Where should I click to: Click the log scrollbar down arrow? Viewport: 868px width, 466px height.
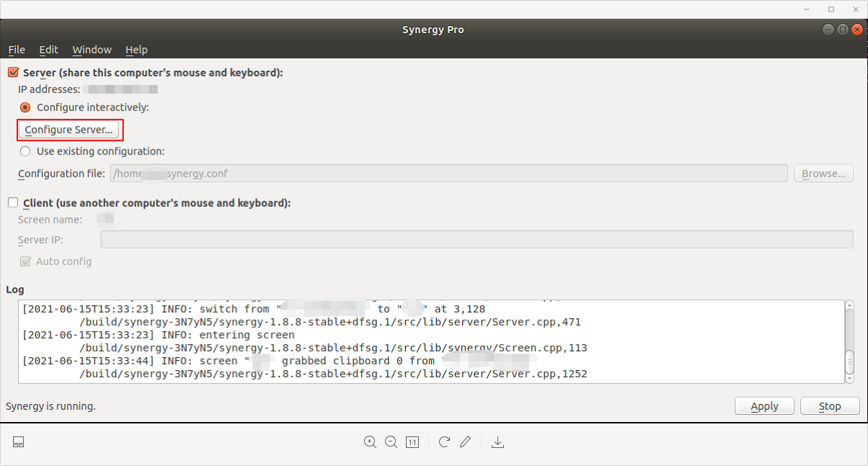[x=849, y=377]
